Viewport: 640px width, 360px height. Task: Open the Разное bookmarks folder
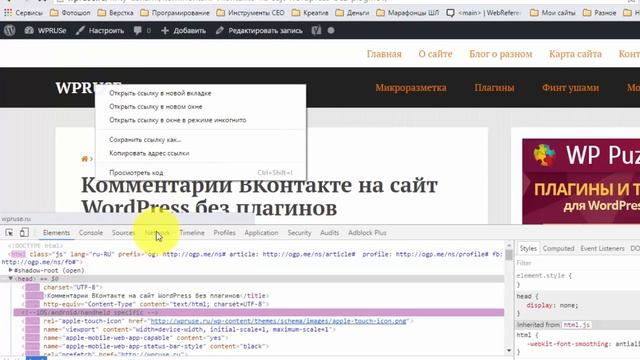[600, 13]
